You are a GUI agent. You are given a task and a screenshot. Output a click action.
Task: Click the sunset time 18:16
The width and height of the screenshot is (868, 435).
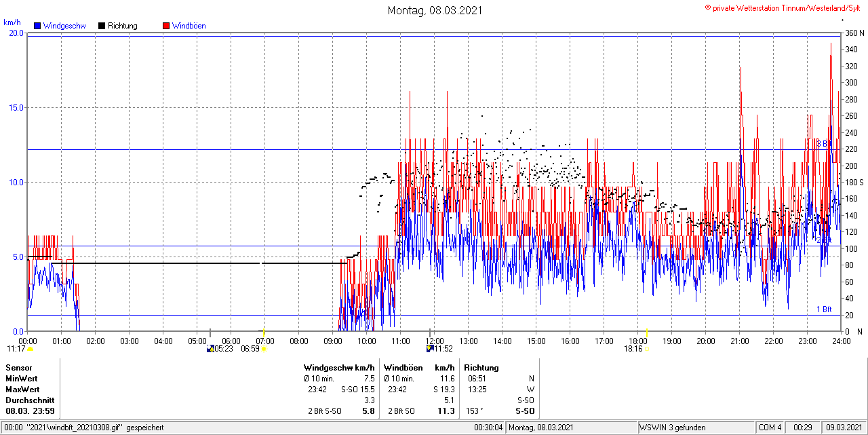633,349
